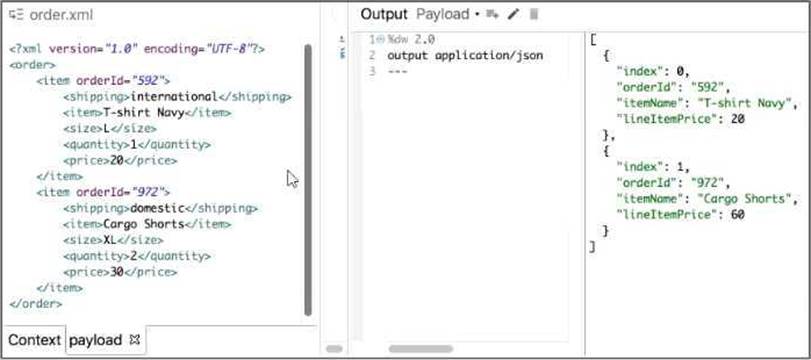This screenshot has height=360, width=811.
Task: Click the Output label
Action: pos(384,14)
